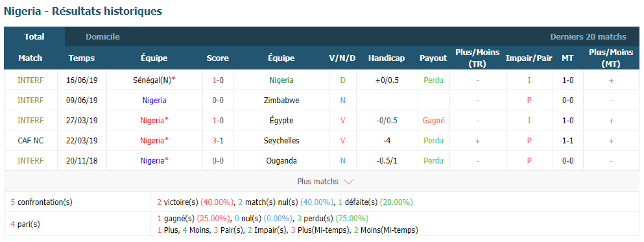Select the 1-1 half-time score for Seychelles
This screenshot has height=242, width=644.
click(567, 141)
